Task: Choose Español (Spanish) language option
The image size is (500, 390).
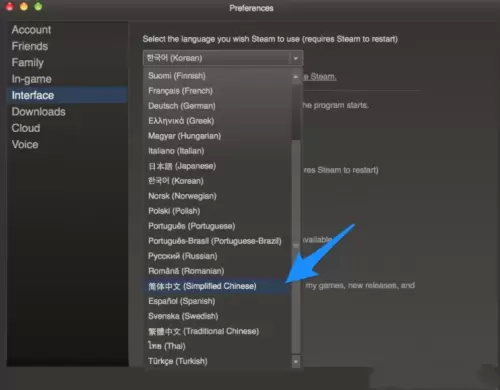Action: (x=218, y=301)
